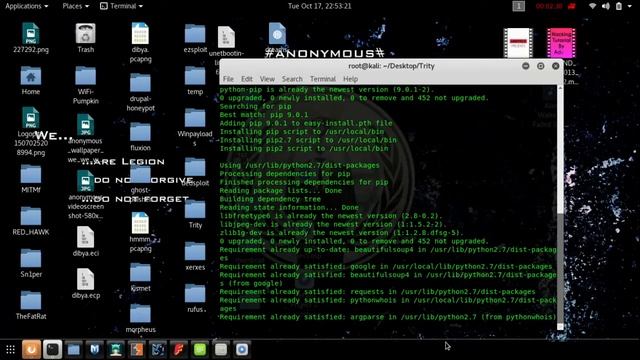The image size is (640, 360).
Task: Open the drupal-honeypot desktop folder
Action: [x=140, y=92]
